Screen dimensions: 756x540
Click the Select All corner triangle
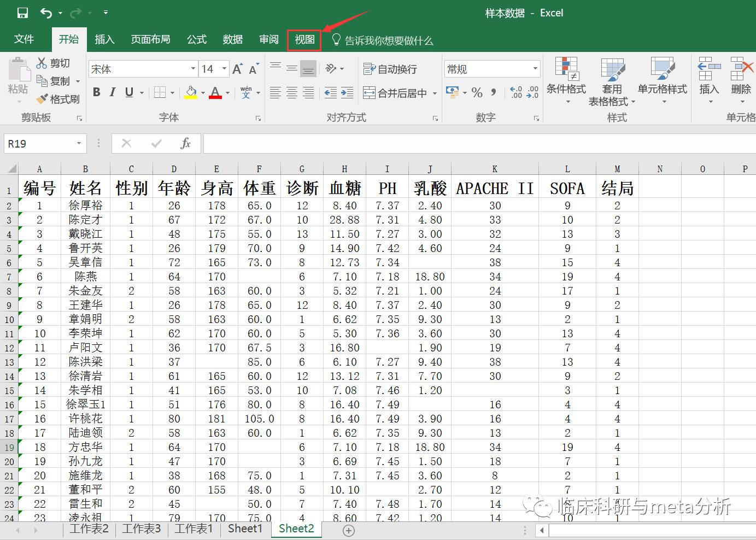[x=11, y=169]
